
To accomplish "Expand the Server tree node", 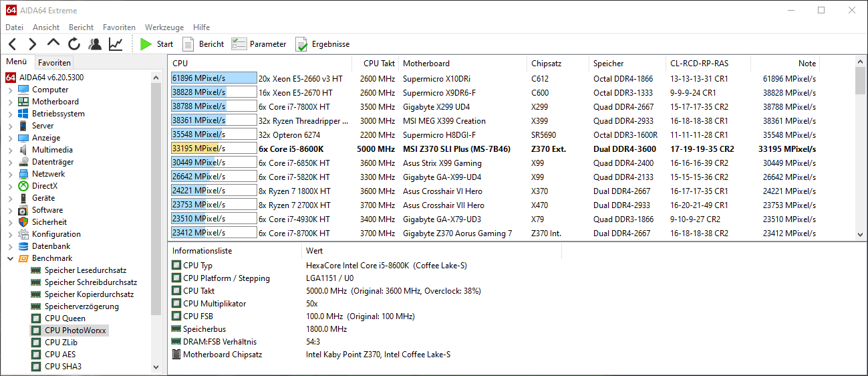I will 10,126.
